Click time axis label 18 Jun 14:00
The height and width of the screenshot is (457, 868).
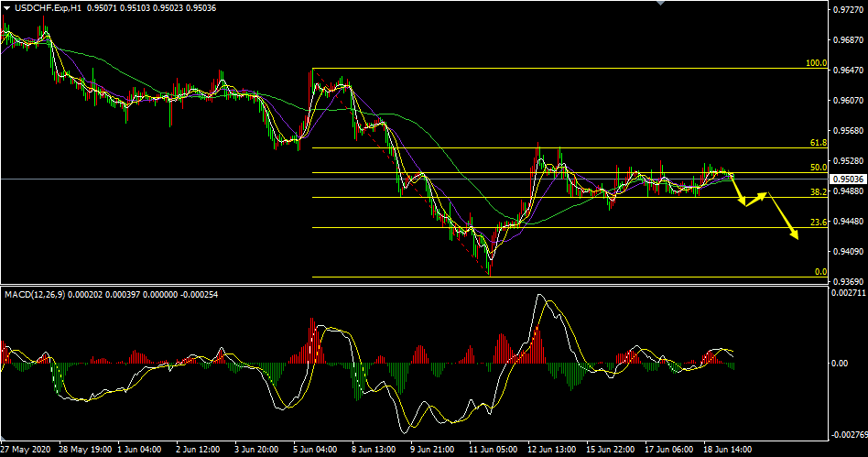point(727,449)
